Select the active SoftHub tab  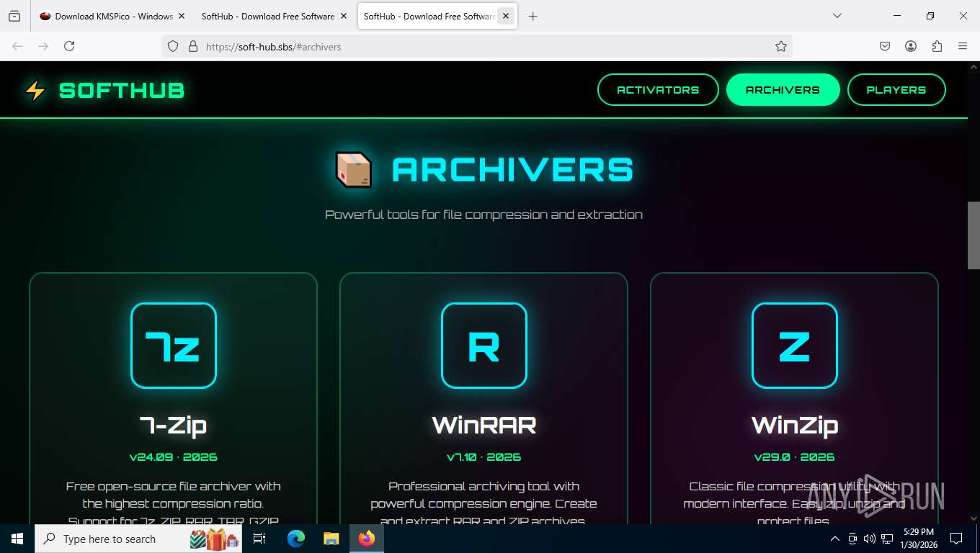[x=437, y=16]
